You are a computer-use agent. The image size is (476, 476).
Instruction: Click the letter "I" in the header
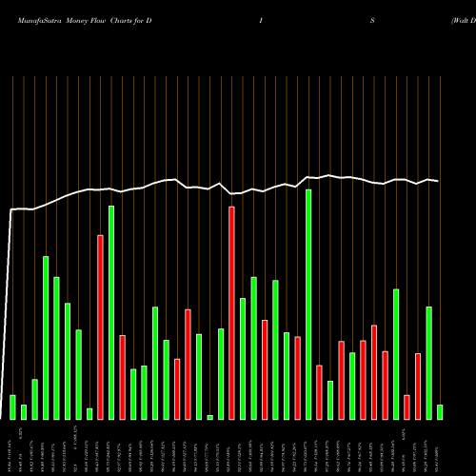point(261,21)
